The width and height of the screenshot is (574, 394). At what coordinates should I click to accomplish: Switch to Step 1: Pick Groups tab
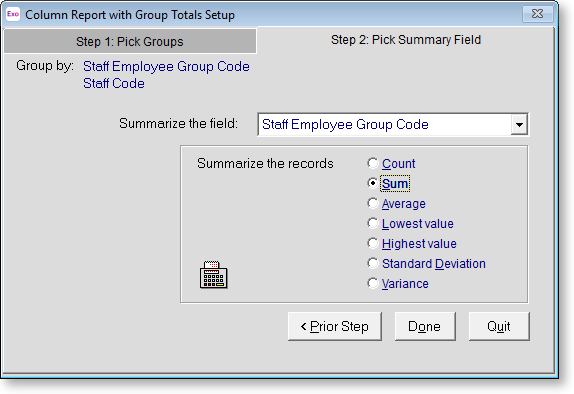[x=130, y=41]
